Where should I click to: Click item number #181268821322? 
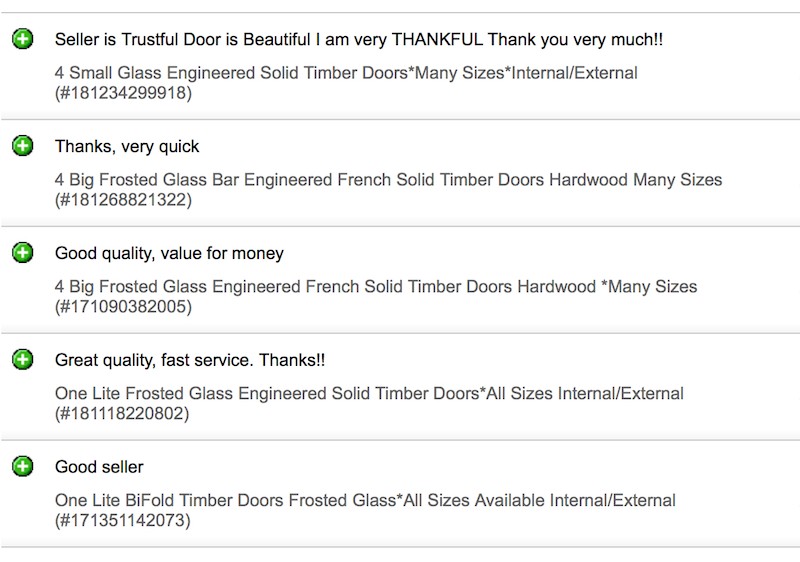click(123, 200)
